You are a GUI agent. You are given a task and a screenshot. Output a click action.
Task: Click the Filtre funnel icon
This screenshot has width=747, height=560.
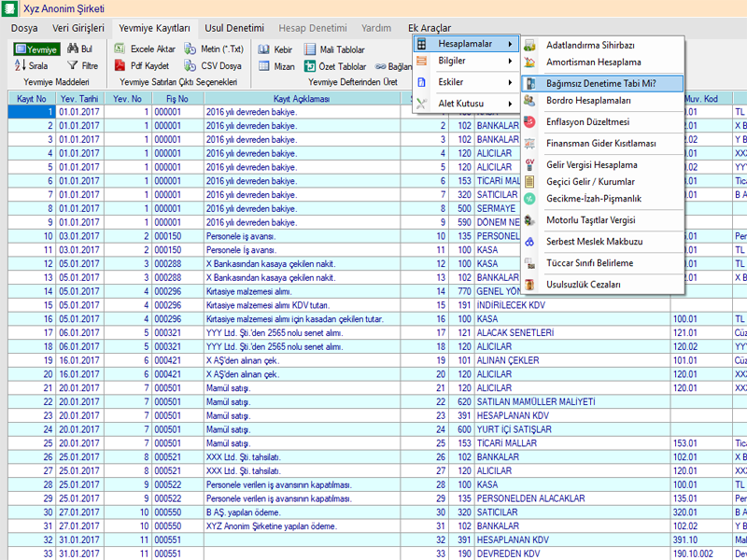point(73,66)
